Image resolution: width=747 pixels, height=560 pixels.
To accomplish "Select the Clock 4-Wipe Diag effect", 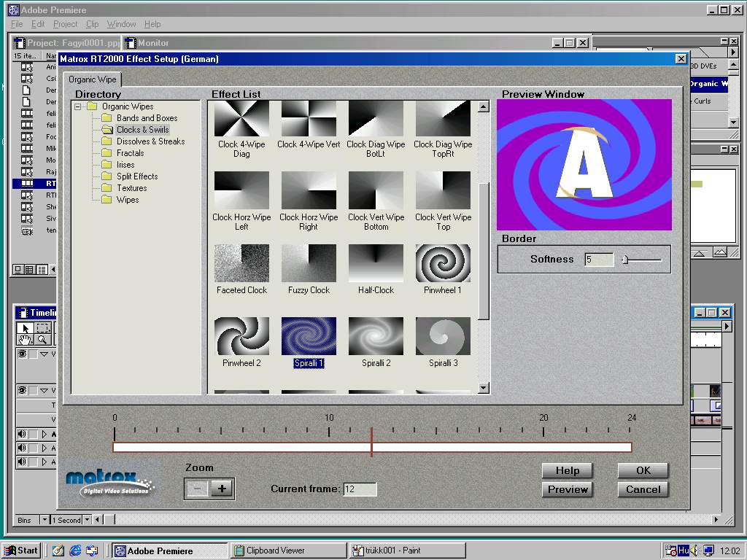I will tap(241, 129).
